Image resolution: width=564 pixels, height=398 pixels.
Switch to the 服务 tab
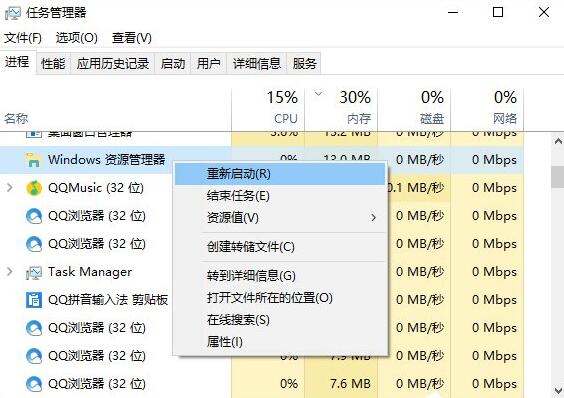(304, 64)
